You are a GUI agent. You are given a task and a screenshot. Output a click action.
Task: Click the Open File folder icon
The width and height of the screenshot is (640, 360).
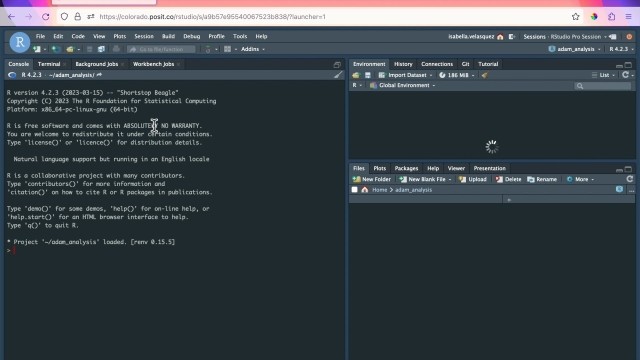pos(70,49)
